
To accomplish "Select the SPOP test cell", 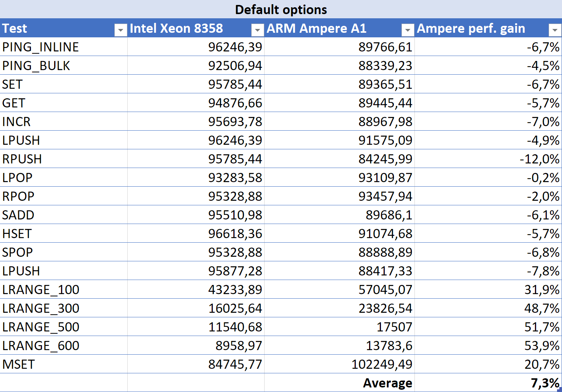I will coord(64,252).
